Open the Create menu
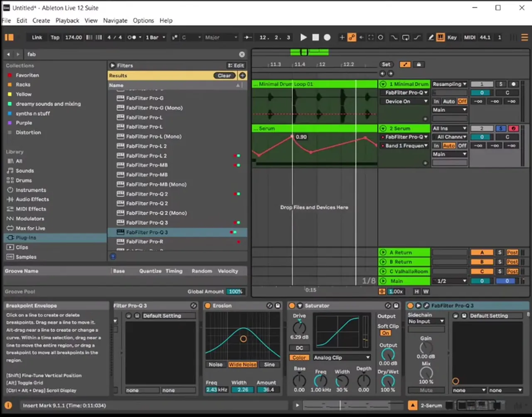 41,20
